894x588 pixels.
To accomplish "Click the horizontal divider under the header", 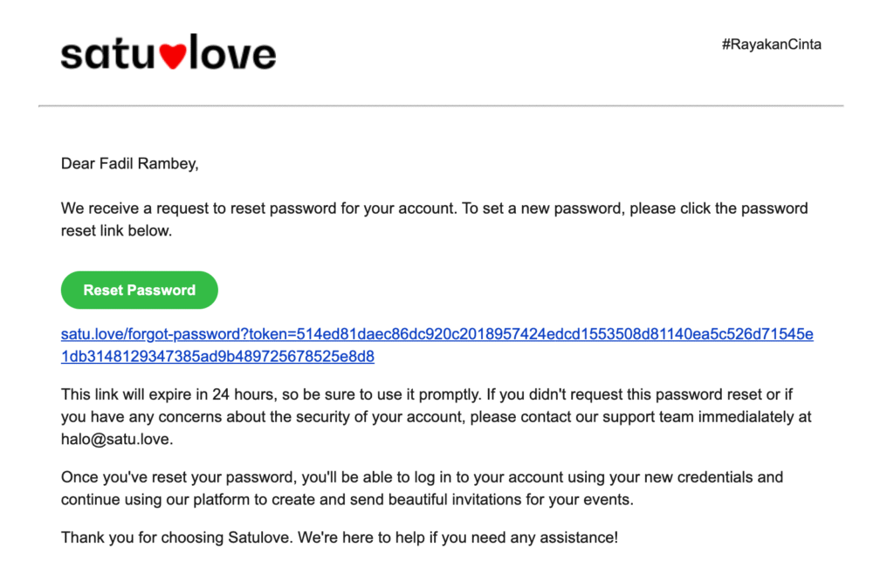I will click(441, 106).
